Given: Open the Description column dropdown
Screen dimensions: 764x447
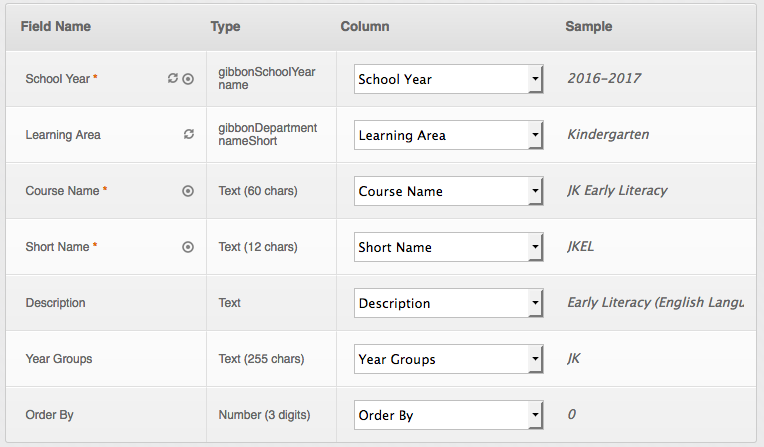Looking at the screenshot, I should (448, 303).
